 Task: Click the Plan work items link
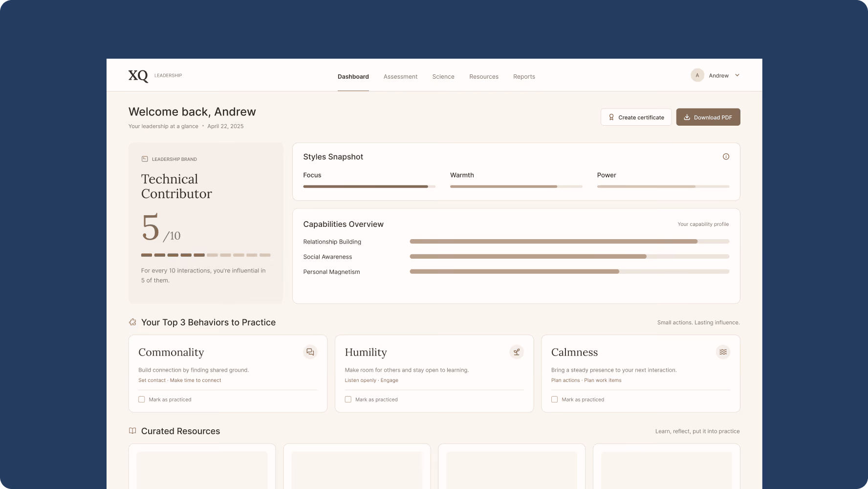tap(603, 380)
